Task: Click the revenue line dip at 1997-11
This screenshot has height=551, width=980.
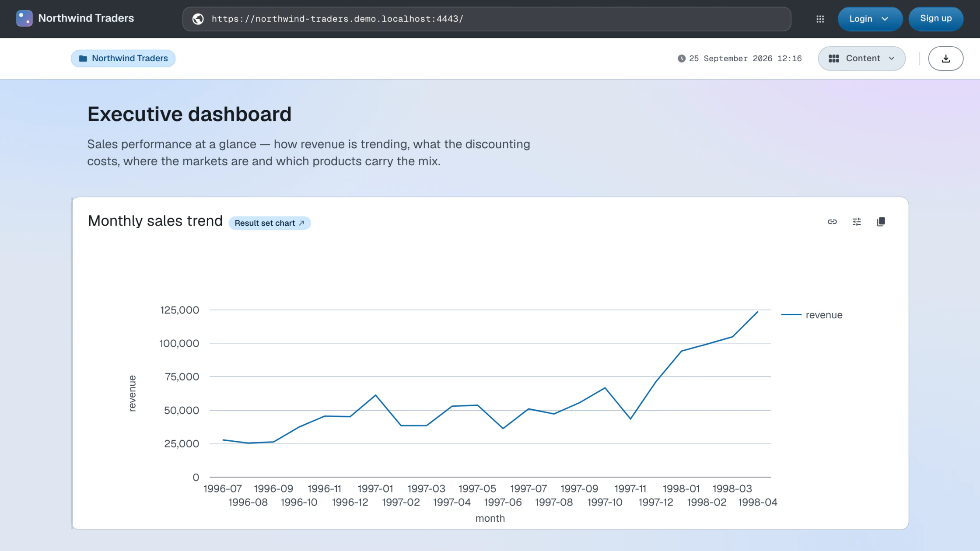Action: 630,418
